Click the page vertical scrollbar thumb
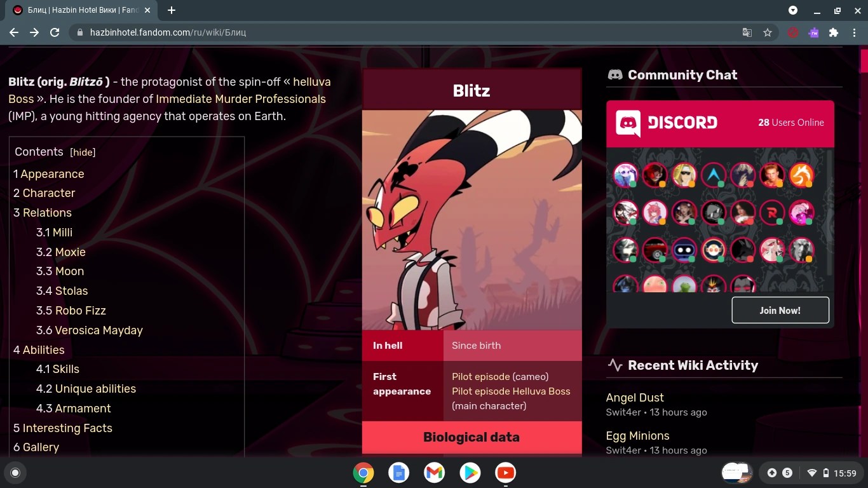Screen dimensions: 868x488 click(864, 62)
